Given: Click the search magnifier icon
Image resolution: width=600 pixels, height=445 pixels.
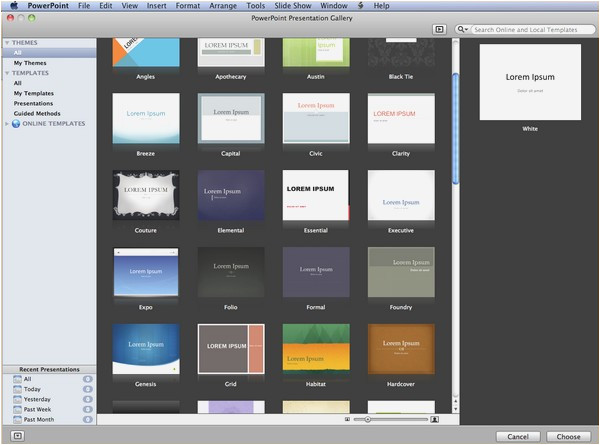Looking at the screenshot, I should point(461,29).
